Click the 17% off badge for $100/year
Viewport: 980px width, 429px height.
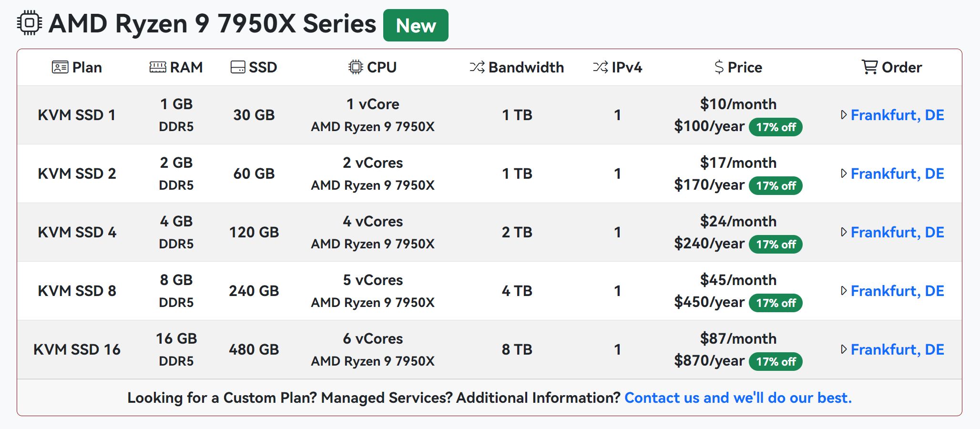pyautogui.click(x=776, y=127)
